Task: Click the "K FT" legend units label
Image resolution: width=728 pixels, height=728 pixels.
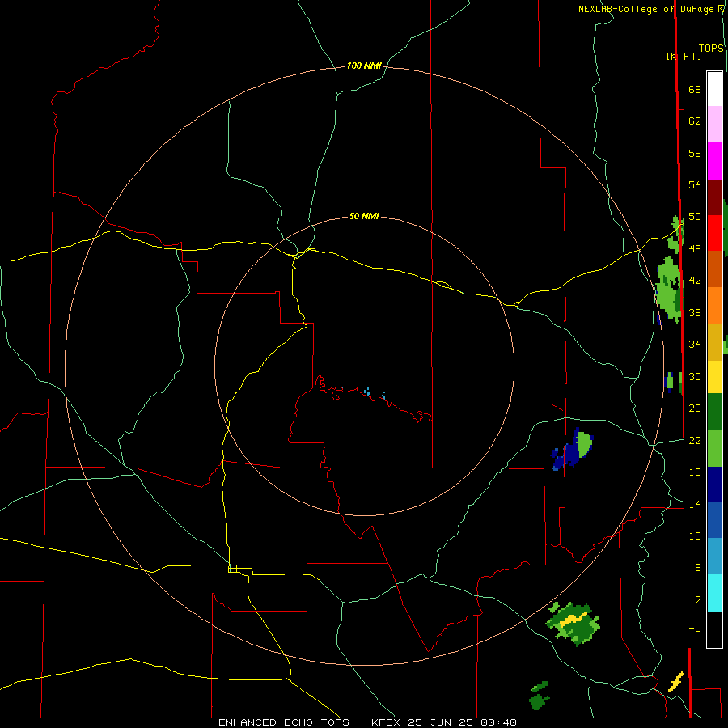Action: (x=684, y=56)
